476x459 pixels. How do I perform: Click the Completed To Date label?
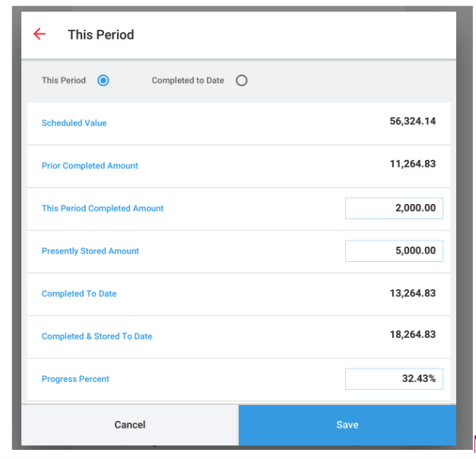coord(79,294)
